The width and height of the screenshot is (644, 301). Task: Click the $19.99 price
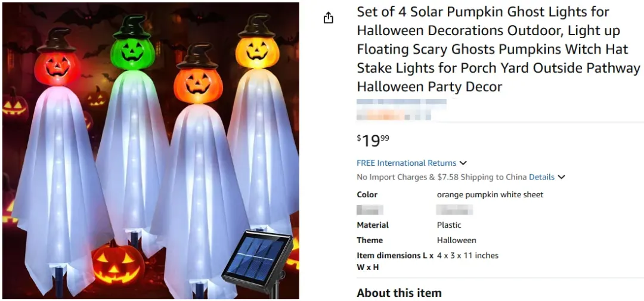[373, 141]
